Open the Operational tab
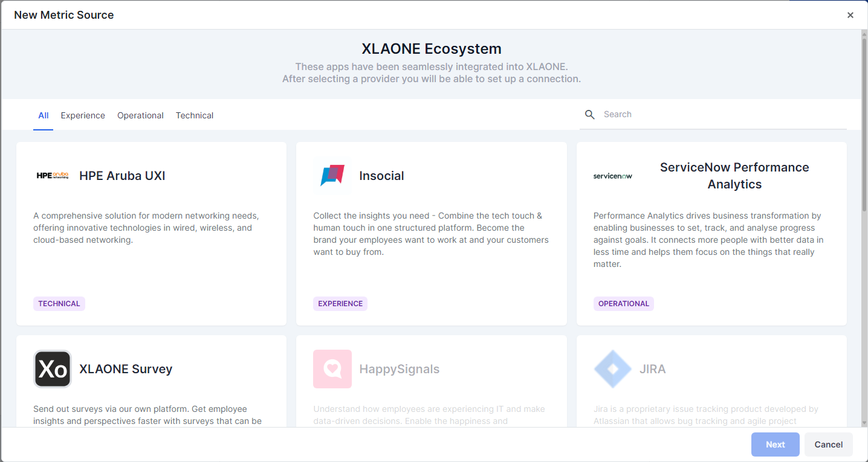Image resolution: width=868 pixels, height=462 pixels. click(140, 115)
